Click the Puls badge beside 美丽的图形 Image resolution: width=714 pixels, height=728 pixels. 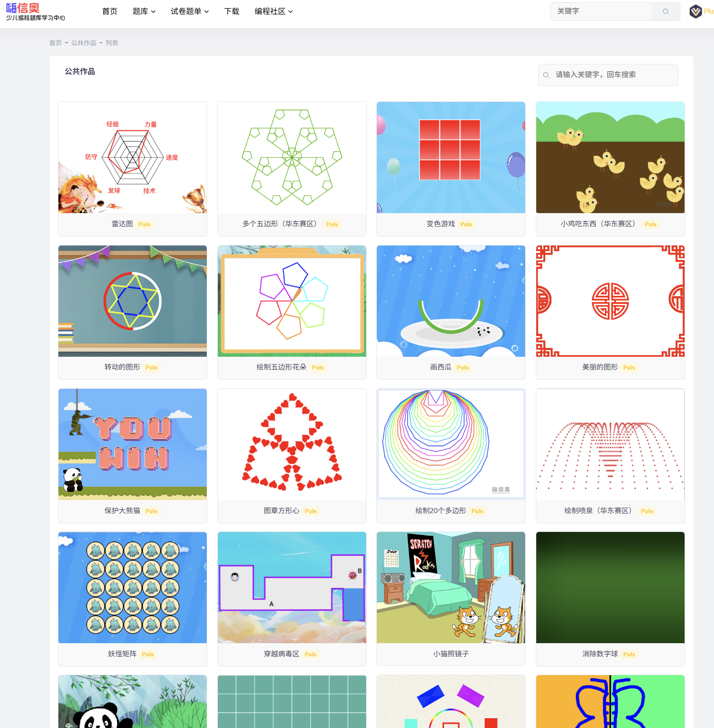(629, 367)
